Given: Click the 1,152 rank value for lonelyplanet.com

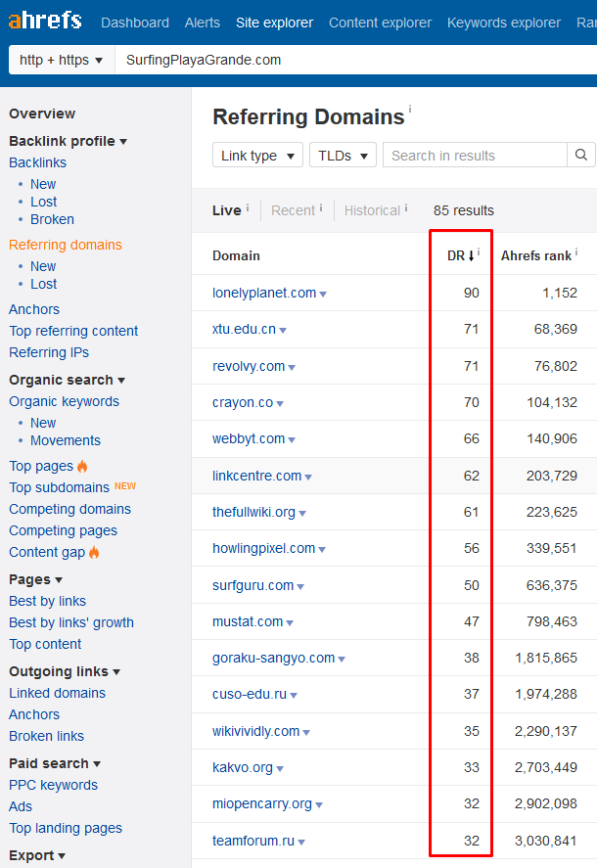Looking at the screenshot, I should tap(560, 293).
